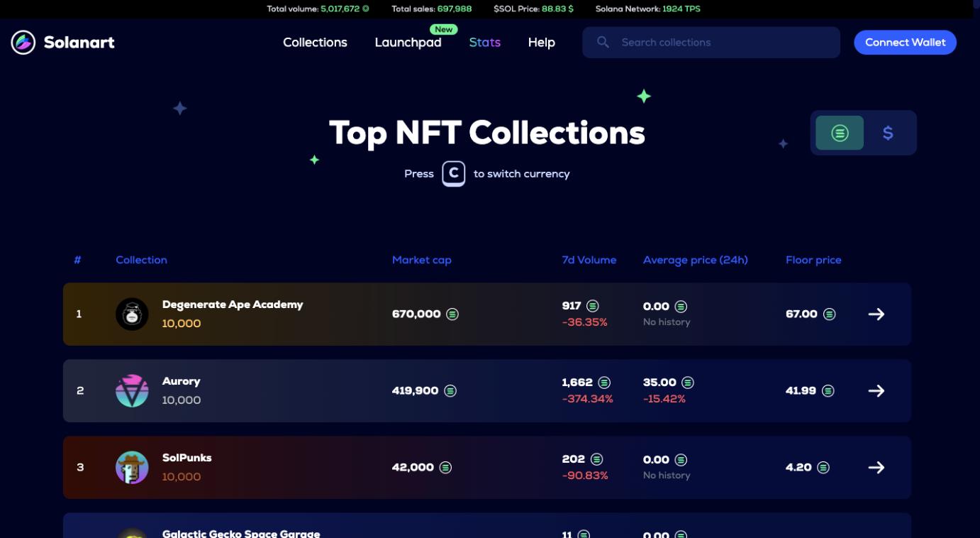The image size is (980, 538).
Task: Go to the Stats page
Action: click(484, 43)
